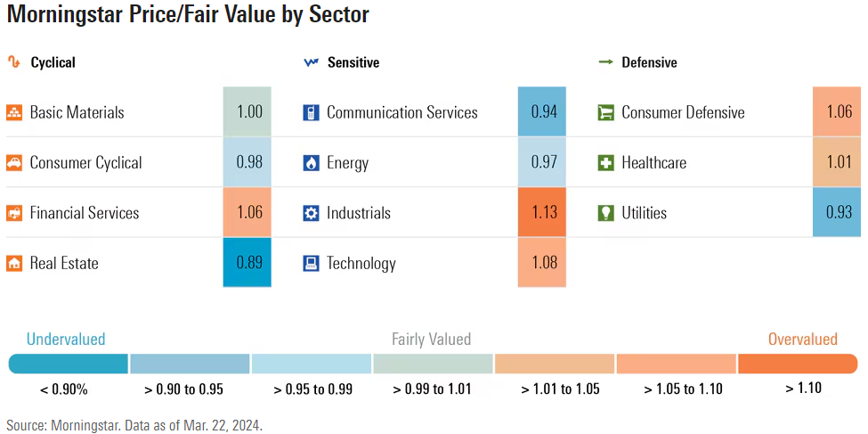Select the Cyclical category header
This screenshot has height=434, width=868.
point(53,62)
